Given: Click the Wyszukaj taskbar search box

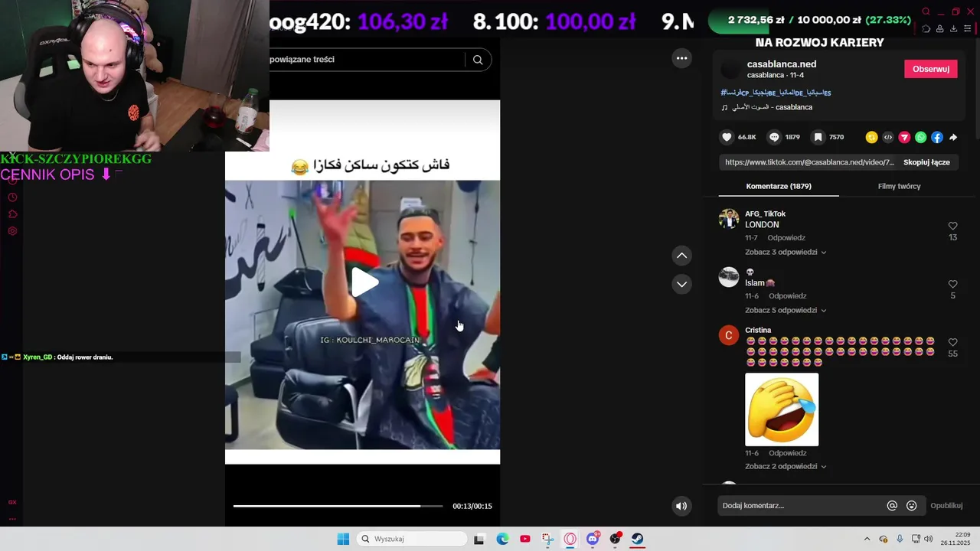Looking at the screenshot, I should click(x=413, y=539).
